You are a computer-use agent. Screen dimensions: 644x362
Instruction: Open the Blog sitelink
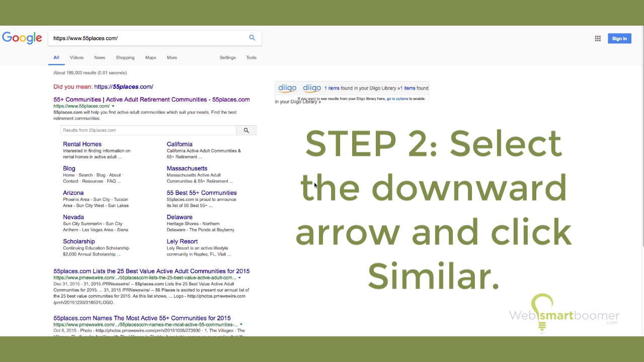coord(69,168)
